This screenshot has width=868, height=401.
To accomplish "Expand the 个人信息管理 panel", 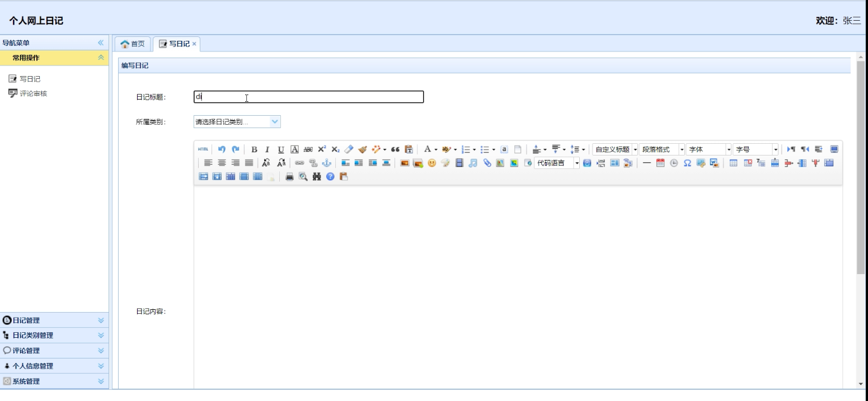I will pos(54,366).
